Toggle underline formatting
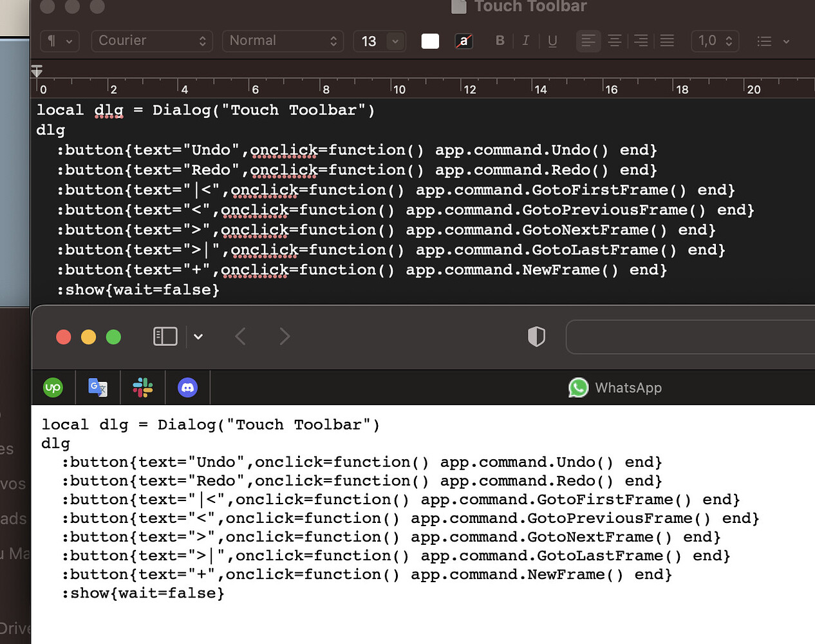Screen dimensions: 815x644 tap(552, 41)
